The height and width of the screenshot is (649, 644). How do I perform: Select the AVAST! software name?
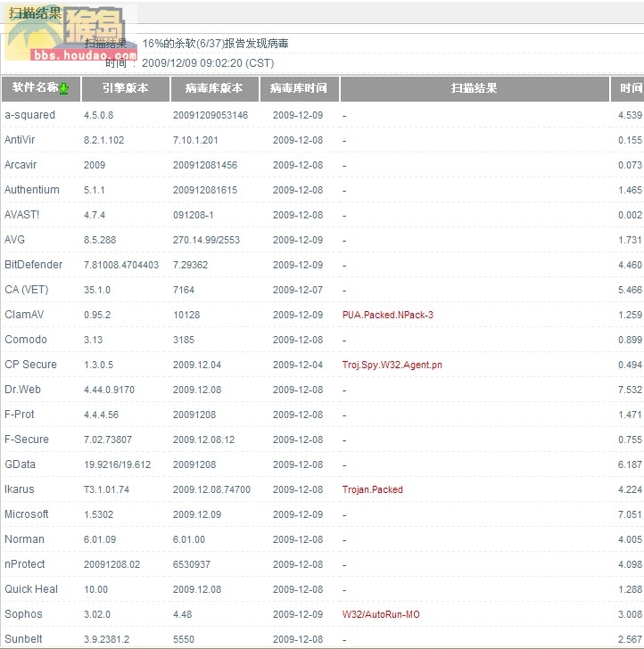22,215
